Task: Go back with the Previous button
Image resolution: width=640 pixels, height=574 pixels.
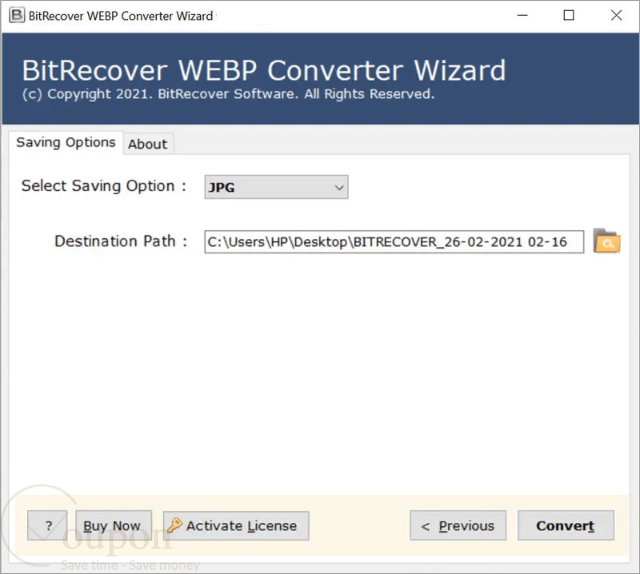Action: point(458,525)
